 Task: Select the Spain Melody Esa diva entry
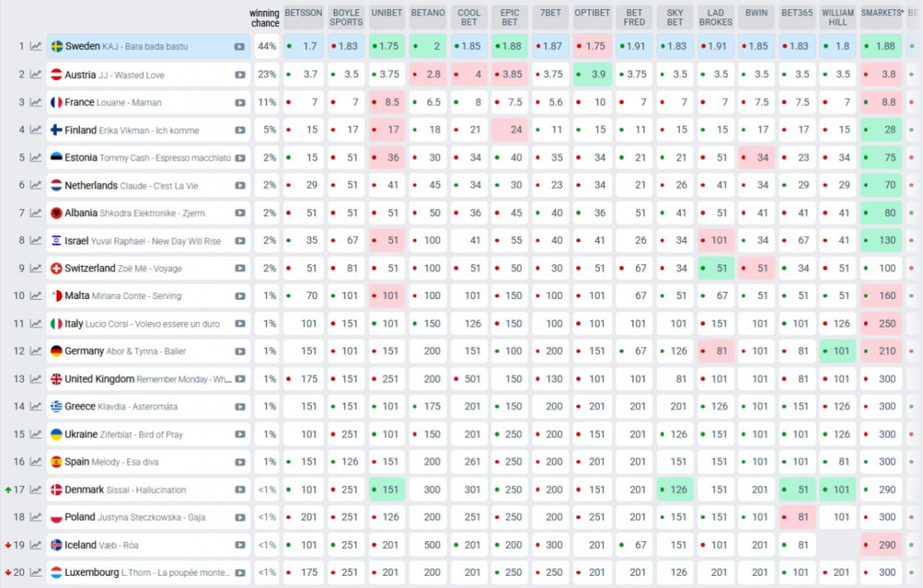pyautogui.click(x=113, y=462)
